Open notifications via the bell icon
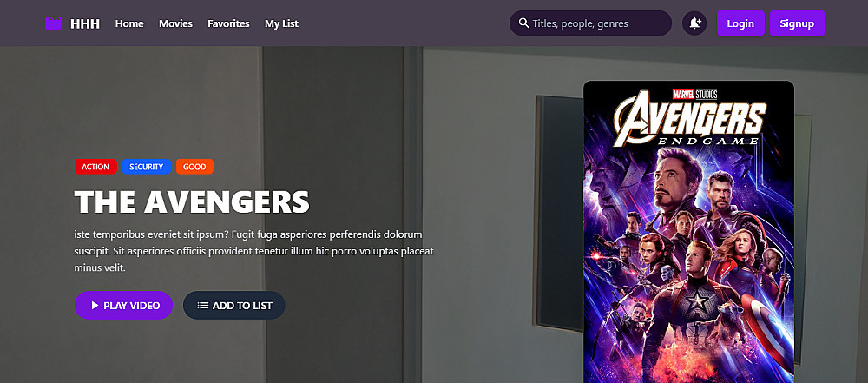The height and width of the screenshot is (383, 868). [x=694, y=23]
